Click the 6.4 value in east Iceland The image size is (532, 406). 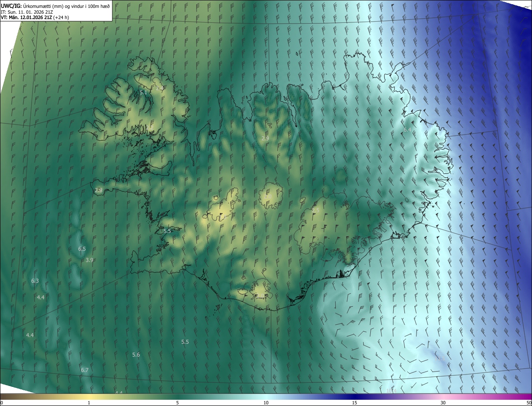point(407,130)
